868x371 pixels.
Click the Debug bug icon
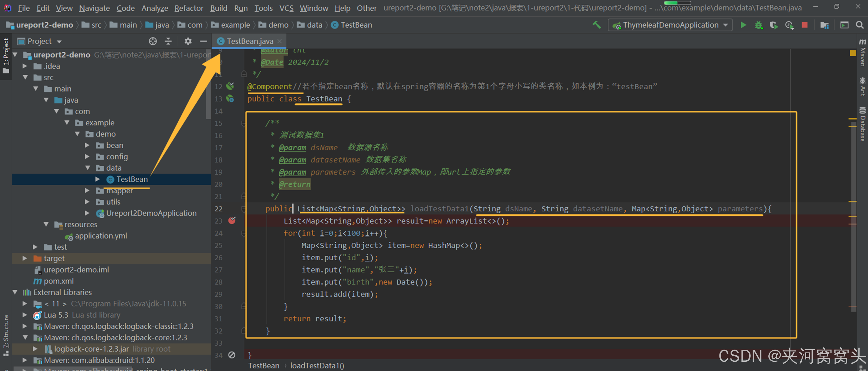pos(759,25)
